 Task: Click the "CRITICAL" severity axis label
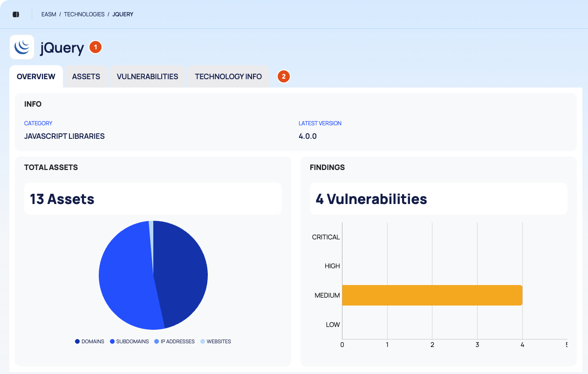coord(326,237)
